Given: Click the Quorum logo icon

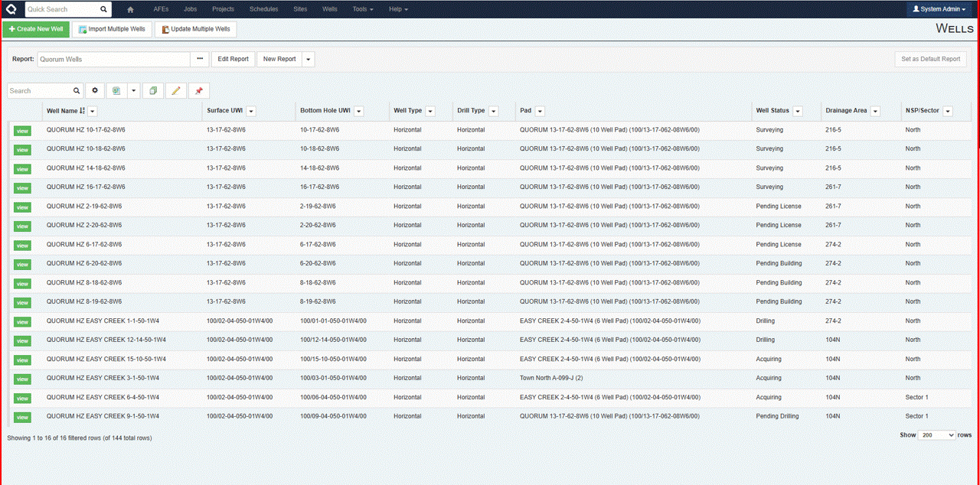Looking at the screenshot, I should coord(11,9).
